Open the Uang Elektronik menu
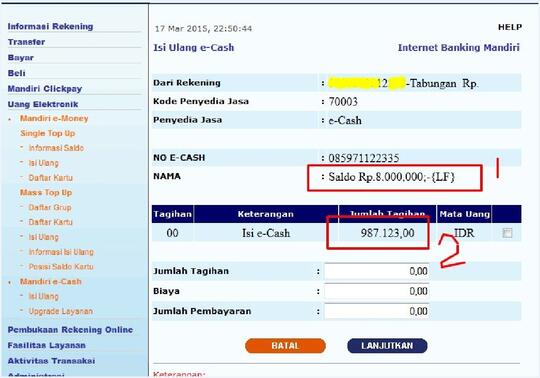Viewport: 540px width, 378px height. 43,104
